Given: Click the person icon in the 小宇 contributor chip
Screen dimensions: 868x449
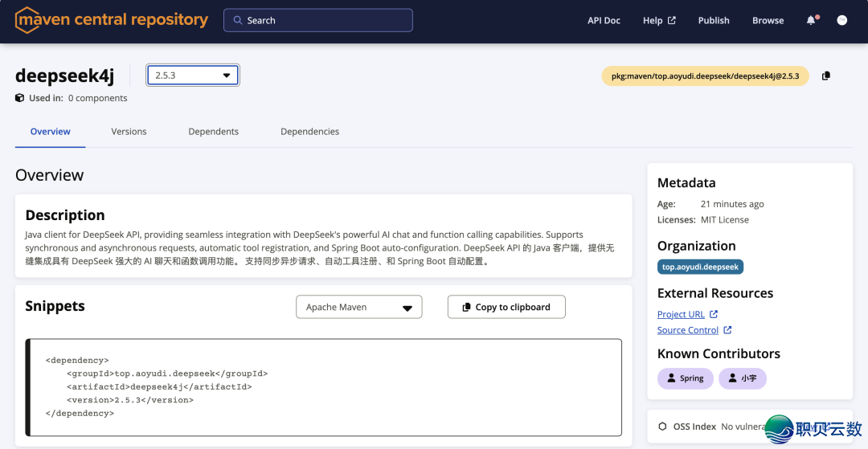Looking at the screenshot, I should (732, 378).
